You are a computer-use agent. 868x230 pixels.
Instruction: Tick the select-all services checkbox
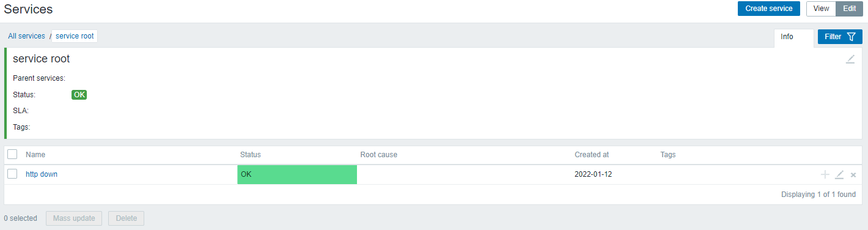point(12,154)
